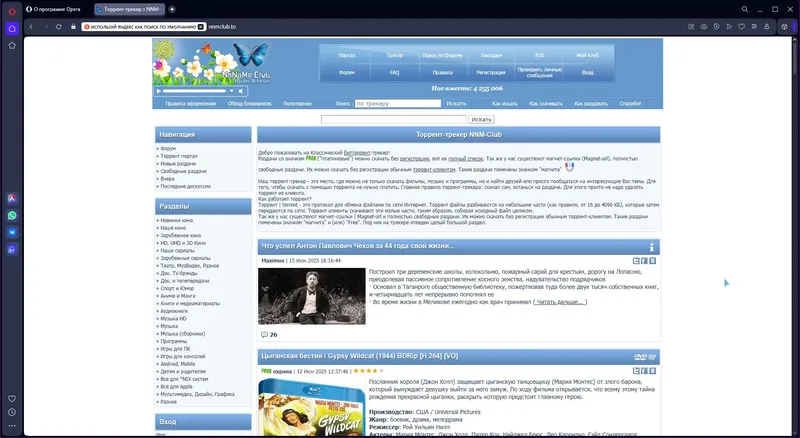Click the Chekhov photo thumbnail
The height and width of the screenshot is (438, 800).
[x=312, y=296]
